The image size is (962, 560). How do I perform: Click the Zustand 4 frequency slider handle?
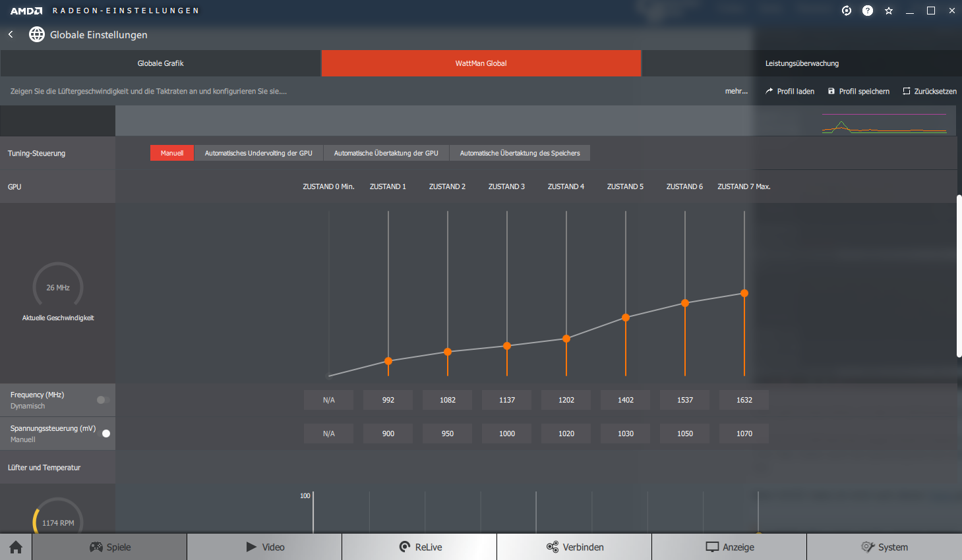(566, 339)
